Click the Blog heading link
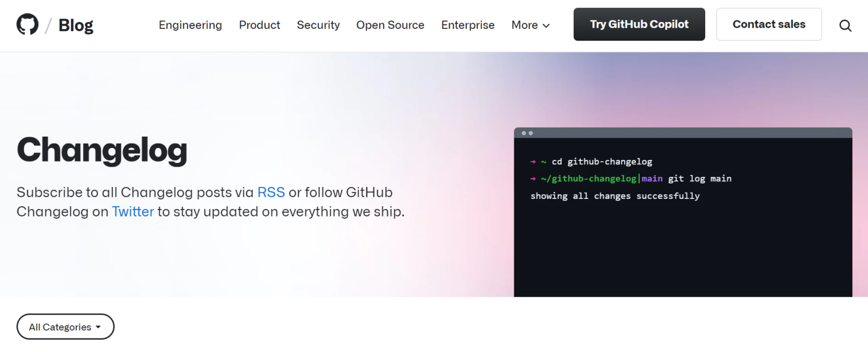868x352 pixels. click(75, 24)
